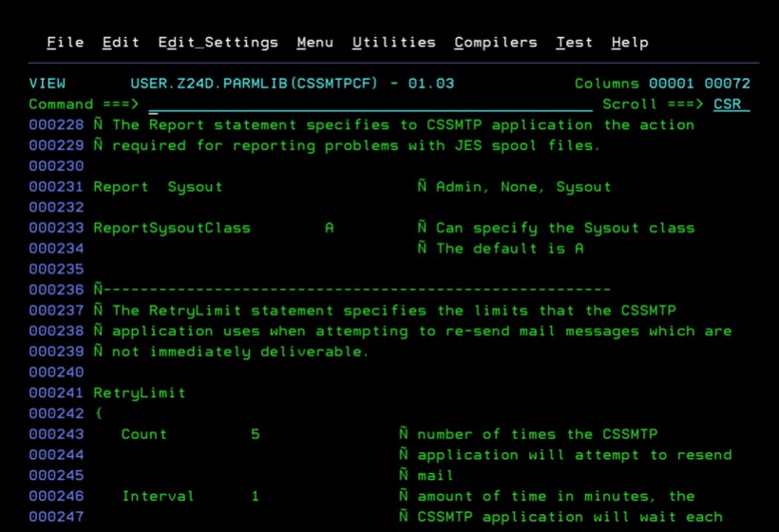Select line number 000235
The height and width of the screenshot is (532, 779).
pyautogui.click(x=56, y=269)
